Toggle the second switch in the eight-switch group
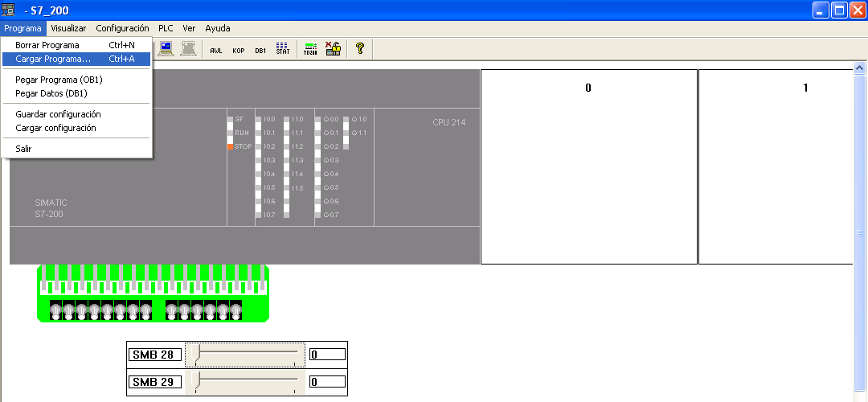The width and height of the screenshot is (868, 402). coord(68,310)
